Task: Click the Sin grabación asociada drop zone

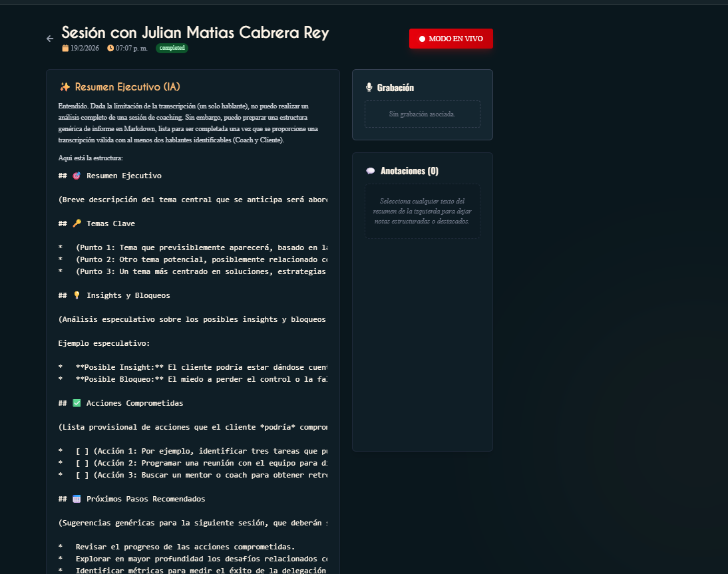Action: (422, 114)
